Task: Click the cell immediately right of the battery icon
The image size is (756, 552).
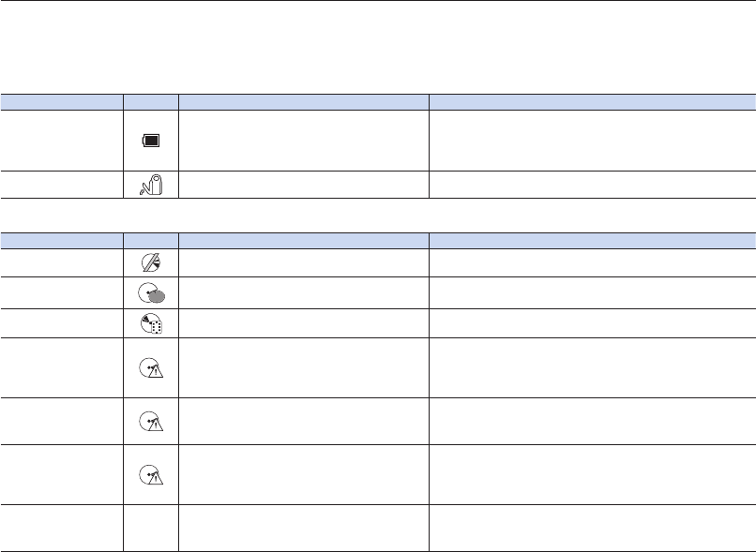Action: [304, 142]
